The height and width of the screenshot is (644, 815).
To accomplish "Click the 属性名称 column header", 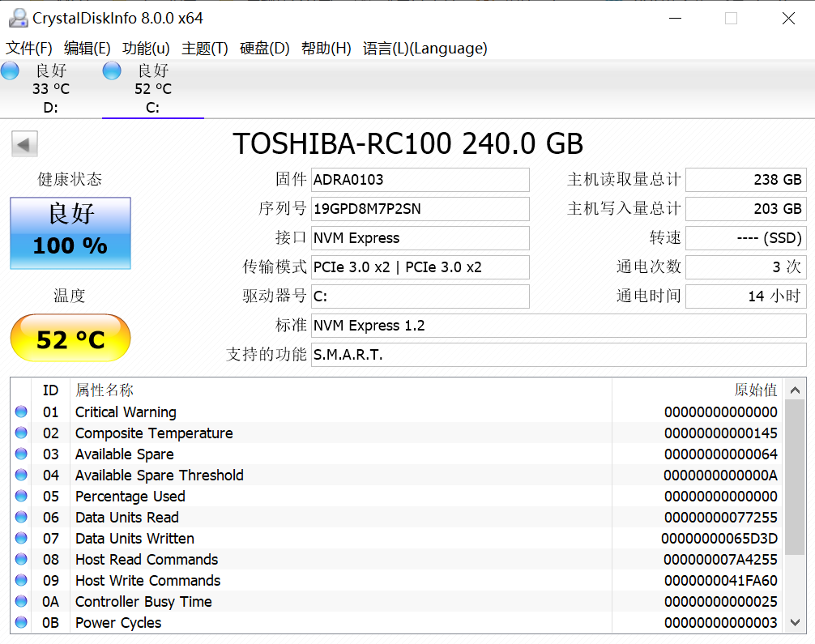I will tap(340, 390).
